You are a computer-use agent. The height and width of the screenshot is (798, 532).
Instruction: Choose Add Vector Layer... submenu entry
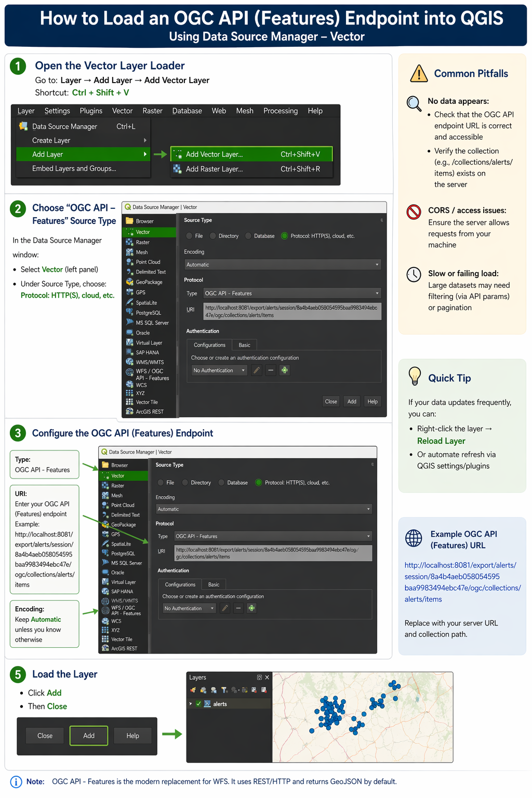pos(251,154)
